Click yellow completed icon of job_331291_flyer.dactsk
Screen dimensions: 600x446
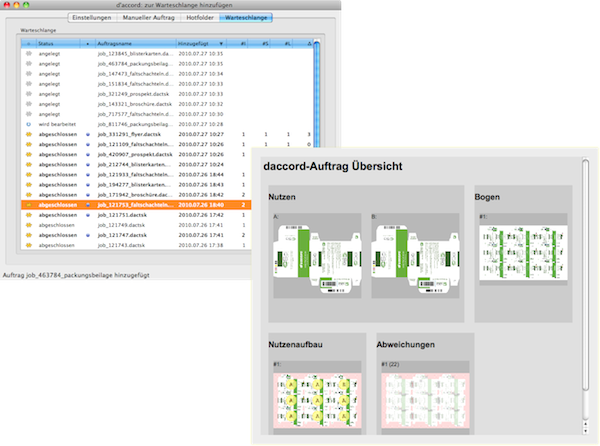(x=28, y=133)
